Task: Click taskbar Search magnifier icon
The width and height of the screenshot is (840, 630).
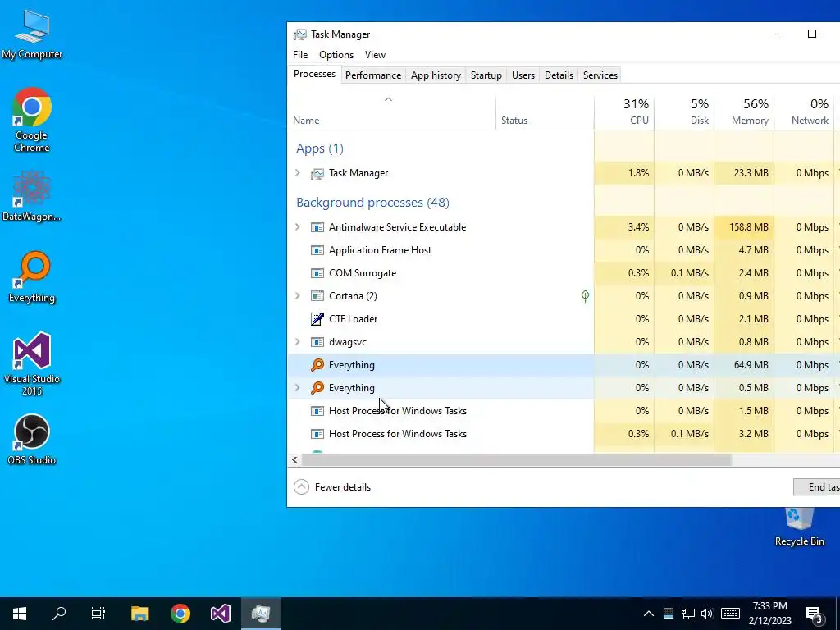Action: pos(59,614)
